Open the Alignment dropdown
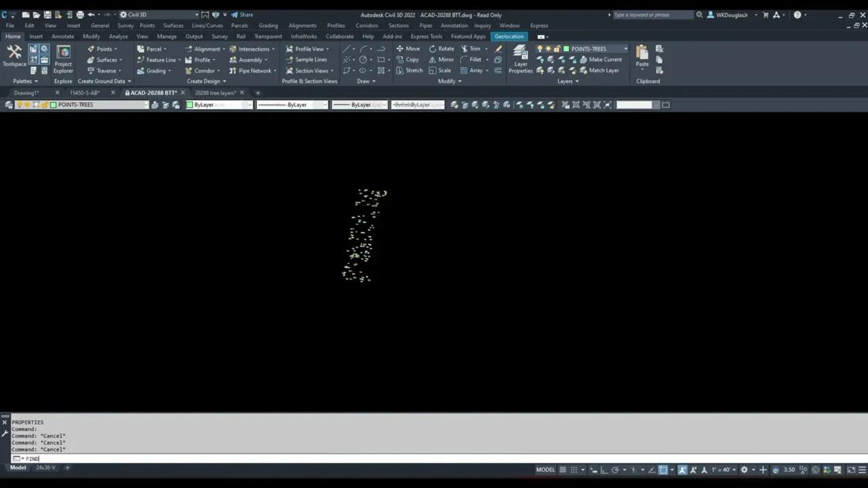The image size is (868, 488). 205,49
